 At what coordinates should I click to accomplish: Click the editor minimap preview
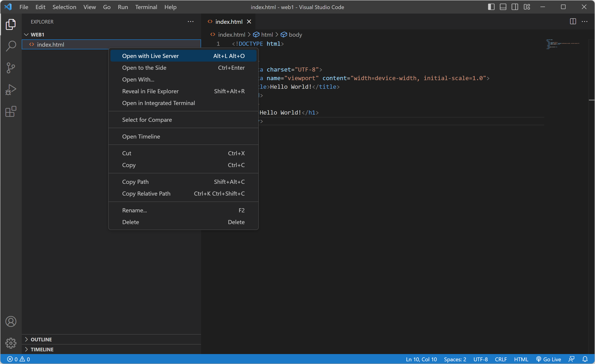click(x=562, y=44)
